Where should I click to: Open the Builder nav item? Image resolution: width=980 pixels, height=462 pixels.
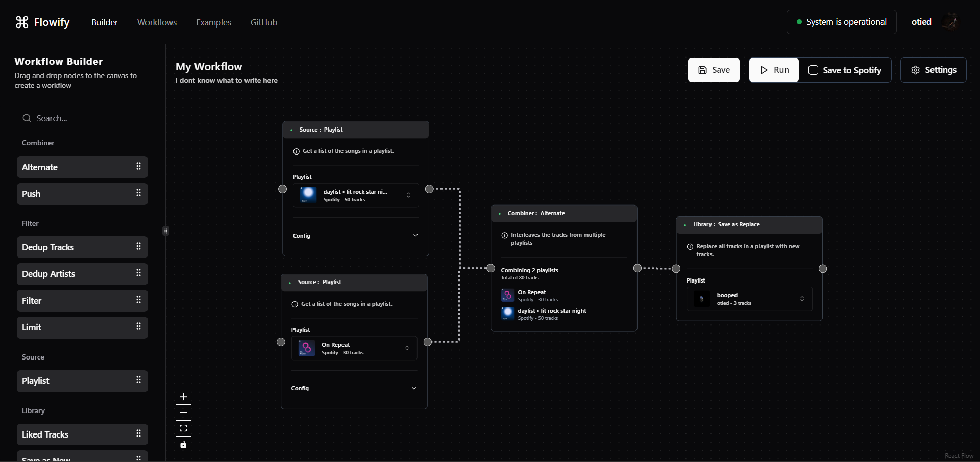coord(105,22)
